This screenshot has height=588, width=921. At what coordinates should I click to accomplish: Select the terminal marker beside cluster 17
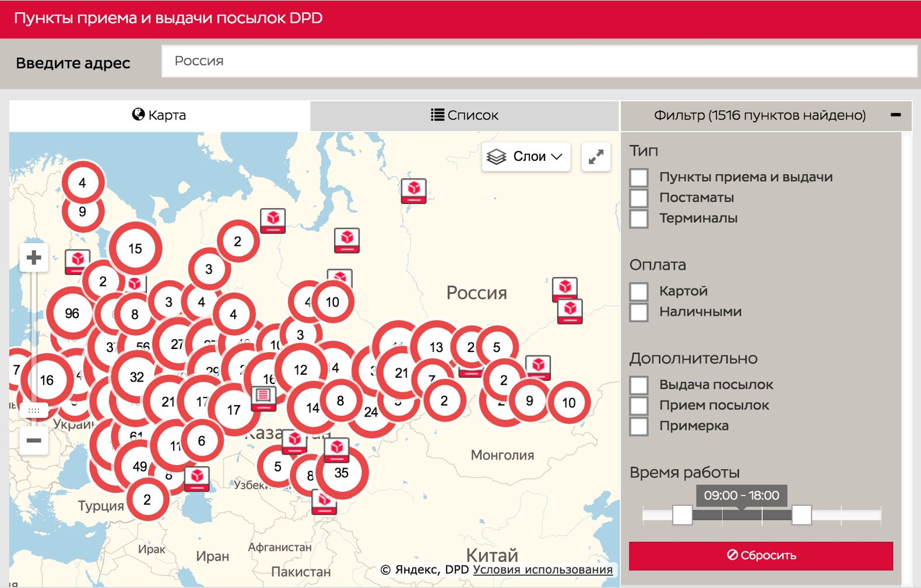tap(263, 398)
